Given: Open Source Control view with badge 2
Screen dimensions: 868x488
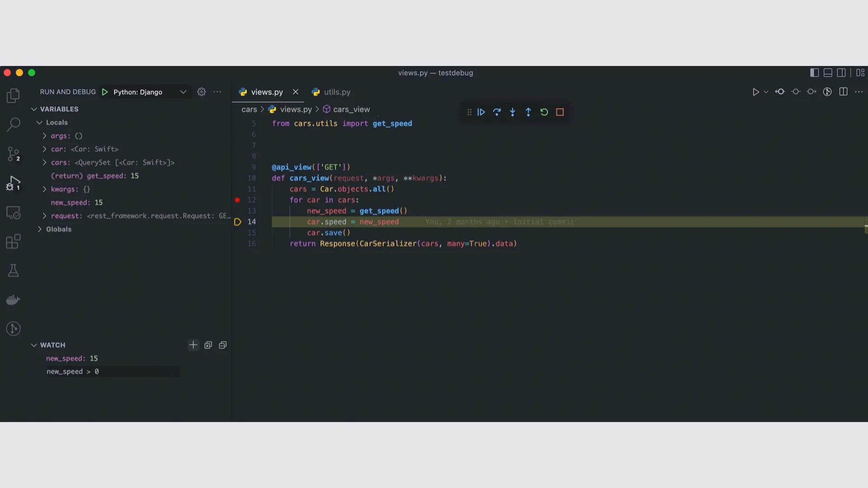Looking at the screenshot, I should pos(13,154).
